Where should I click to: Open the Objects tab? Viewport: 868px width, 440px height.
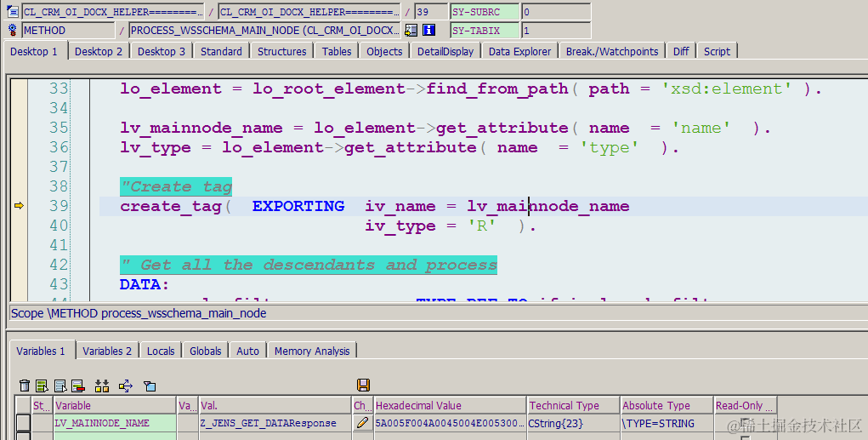pyautogui.click(x=384, y=52)
